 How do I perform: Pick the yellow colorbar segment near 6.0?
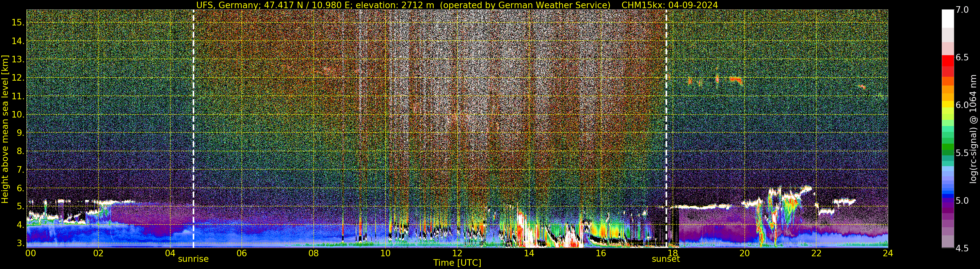948,104
